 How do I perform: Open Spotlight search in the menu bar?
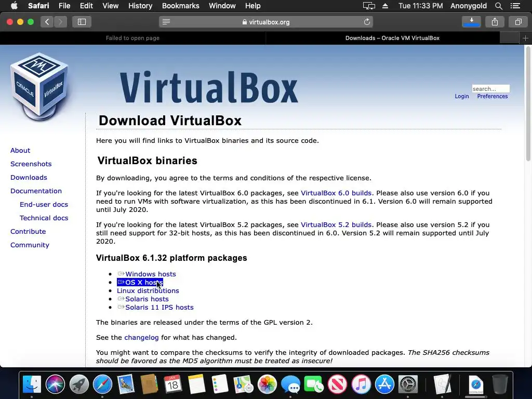[498, 6]
